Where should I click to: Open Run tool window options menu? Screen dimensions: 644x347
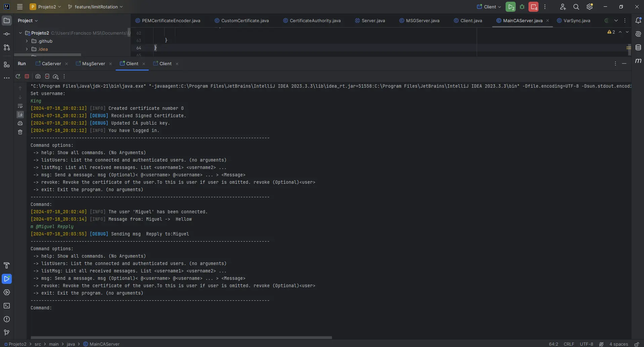pyautogui.click(x=615, y=63)
